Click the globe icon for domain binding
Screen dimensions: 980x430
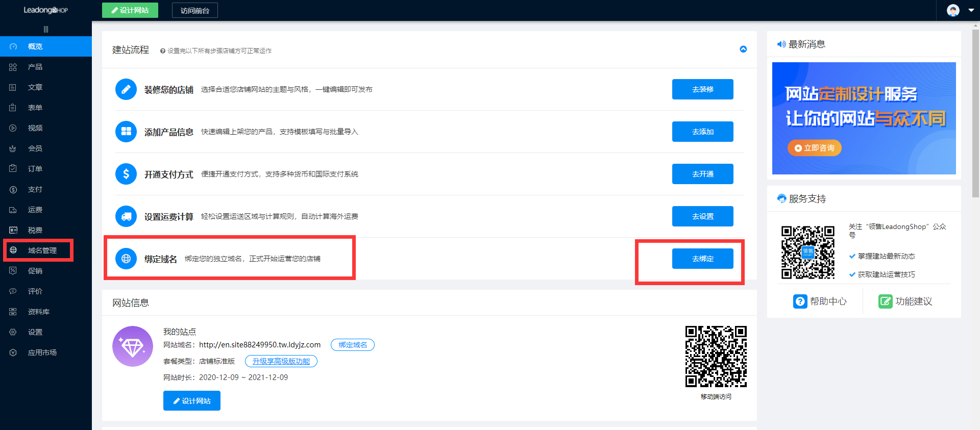126,259
